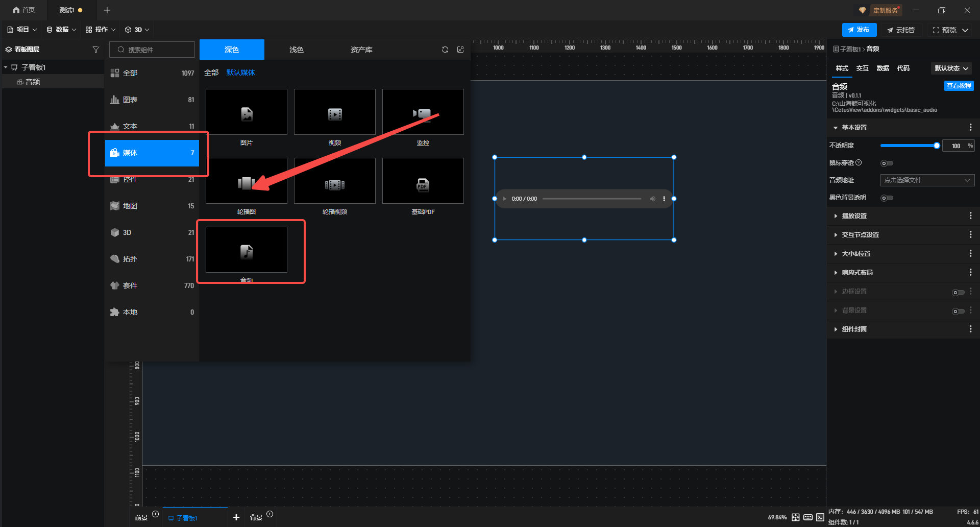Expand the playback settings (播放设置) section
Viewport: 980px width, 527px height.
[854, 216]
